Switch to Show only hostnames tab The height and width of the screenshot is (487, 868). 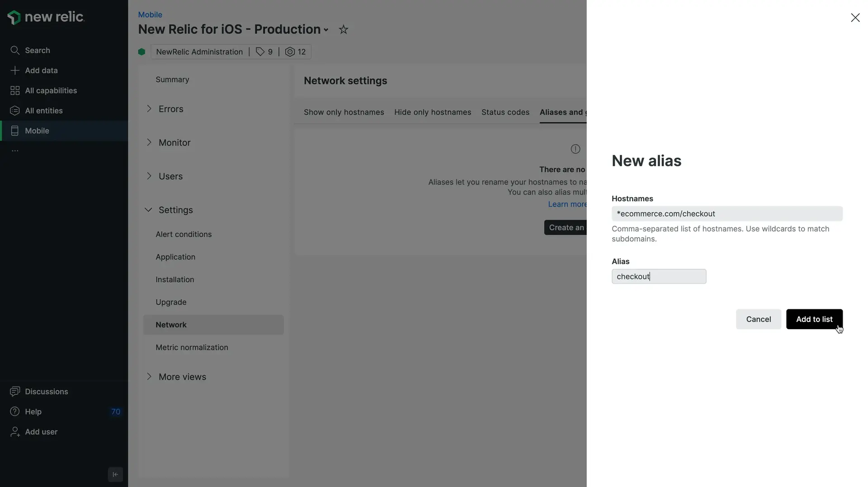click(344, 112)
